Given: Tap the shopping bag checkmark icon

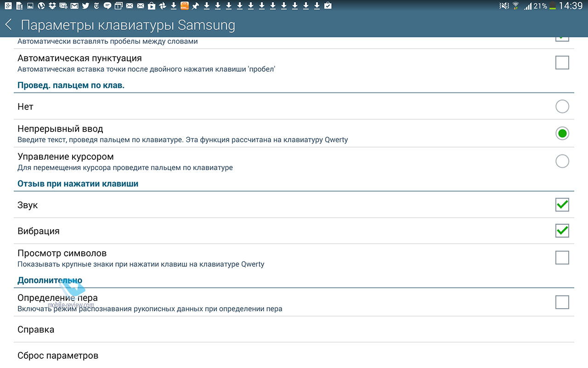Looking at the screenshot, I should (x=328, y=6).
